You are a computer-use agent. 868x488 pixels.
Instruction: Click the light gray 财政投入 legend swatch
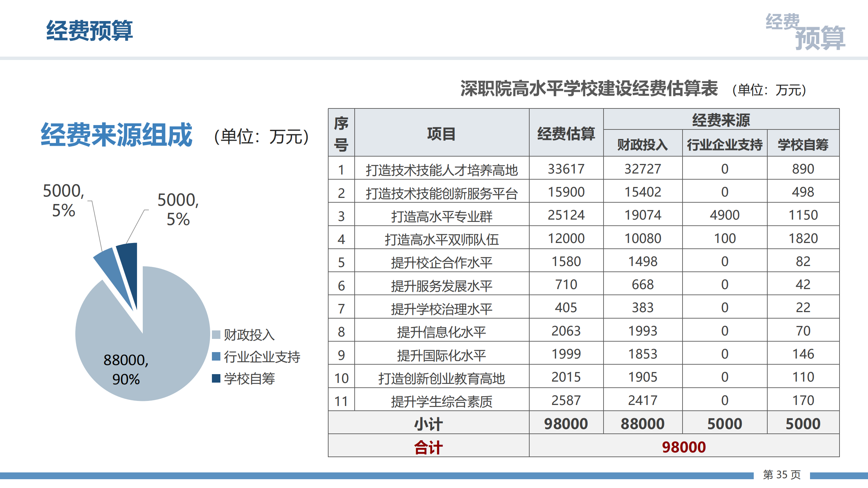coord(216,335)
